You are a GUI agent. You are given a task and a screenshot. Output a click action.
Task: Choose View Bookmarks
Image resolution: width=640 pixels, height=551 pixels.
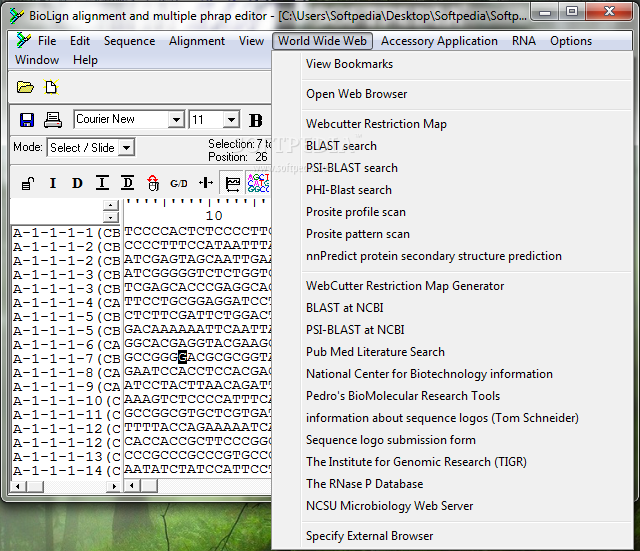[453, 64]
